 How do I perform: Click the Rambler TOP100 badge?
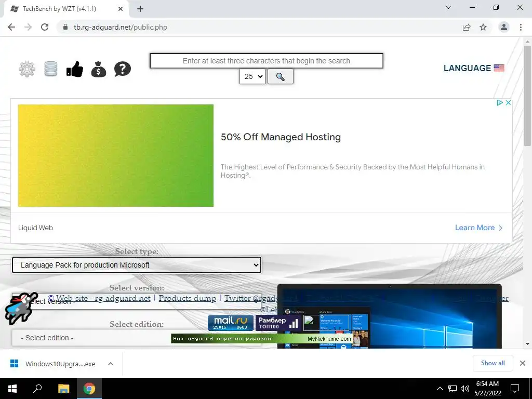(x=278, y=323)
